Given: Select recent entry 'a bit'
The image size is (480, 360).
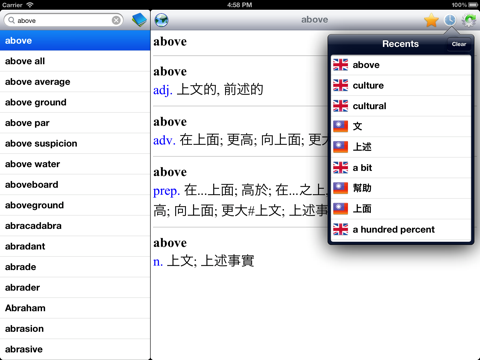Looking at the screenshot, I should [x=401, y=168].
